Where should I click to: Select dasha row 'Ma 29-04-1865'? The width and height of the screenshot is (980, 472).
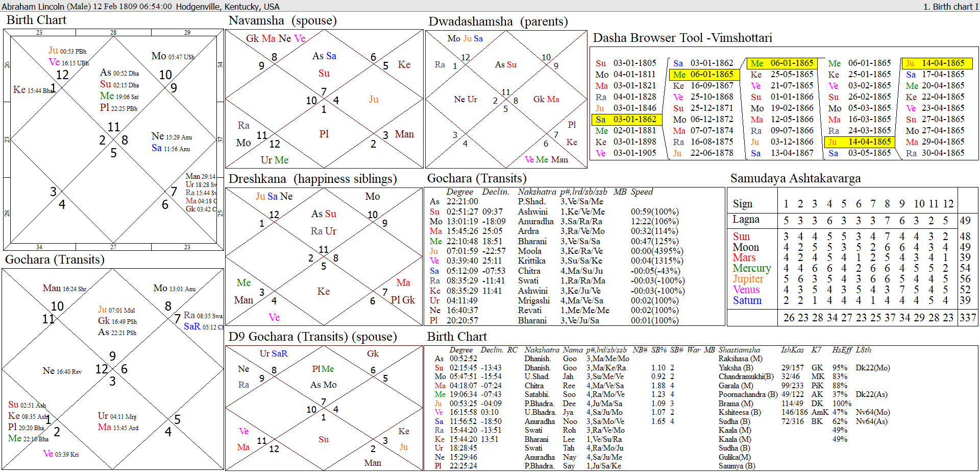click(936, 142)
